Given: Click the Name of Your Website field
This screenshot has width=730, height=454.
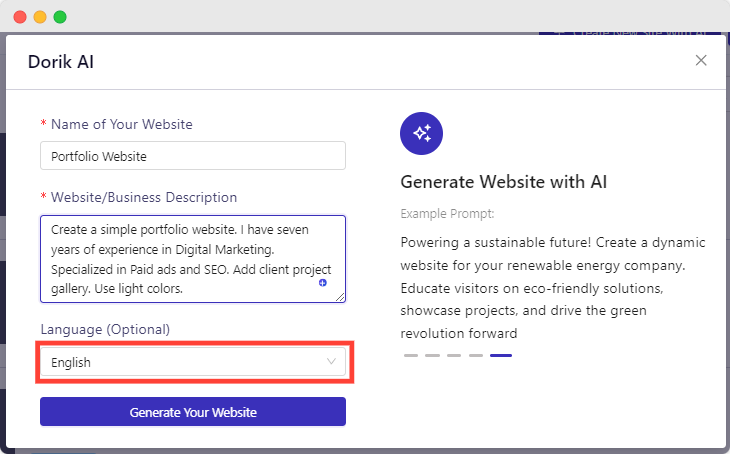Looking at the screenshot, I should pyautogui.click(x=193, y=156).
